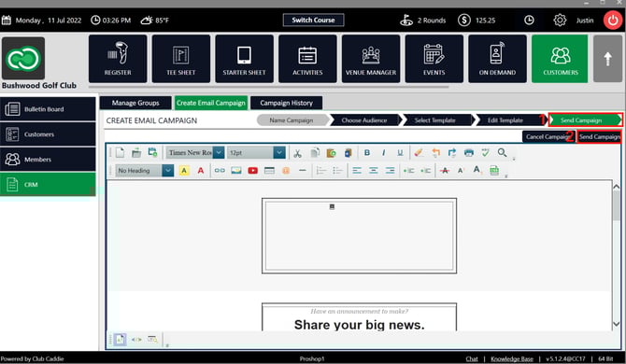
Task: Open the Venue Manager module
Action: coord(371,59)
